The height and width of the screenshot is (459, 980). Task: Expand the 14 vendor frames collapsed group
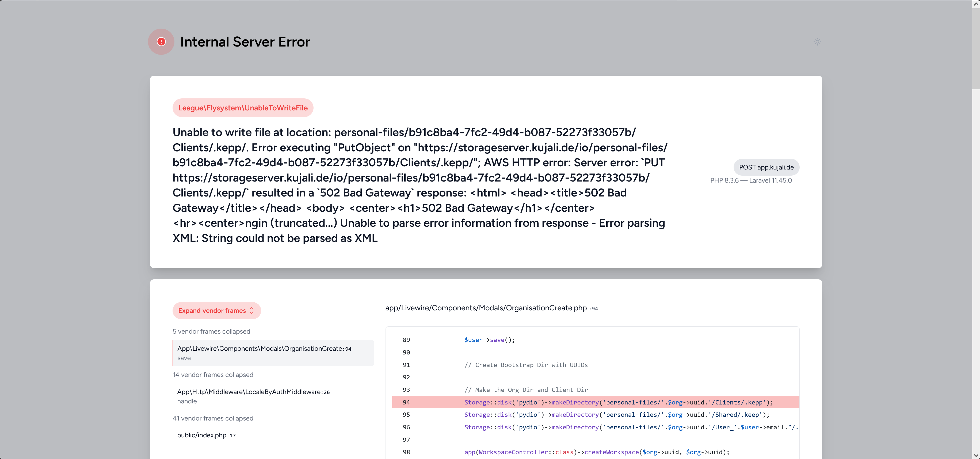click(213, 375)
